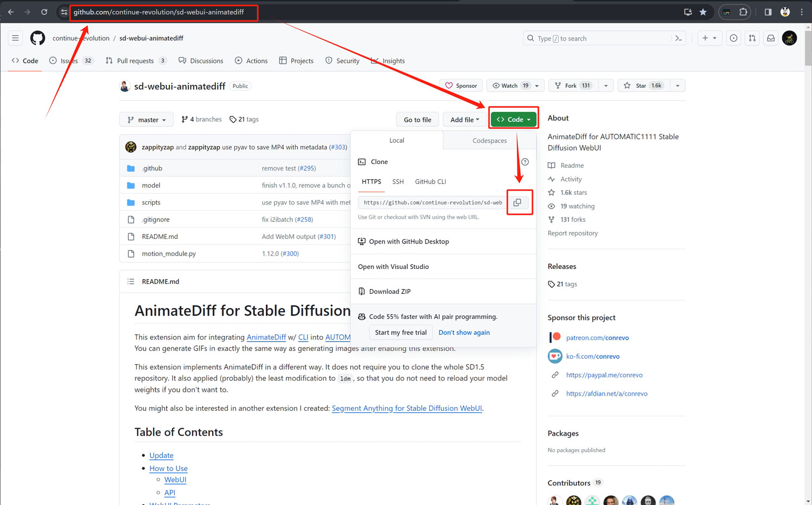Image resolution: width=812 pixels, height=505 pixels.
Task: Click the Go to file button
Action: (x=417, y=120)
